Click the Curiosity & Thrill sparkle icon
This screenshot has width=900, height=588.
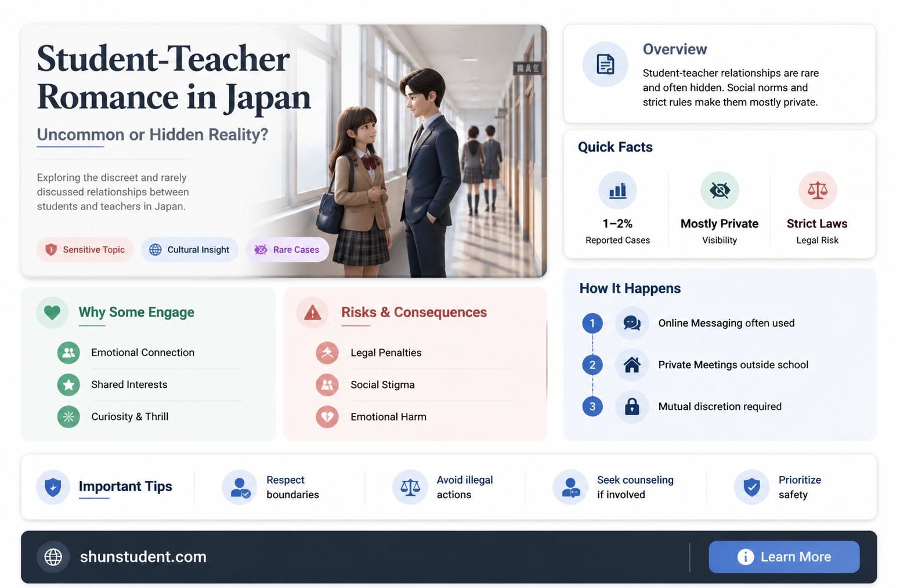[68, 416]
